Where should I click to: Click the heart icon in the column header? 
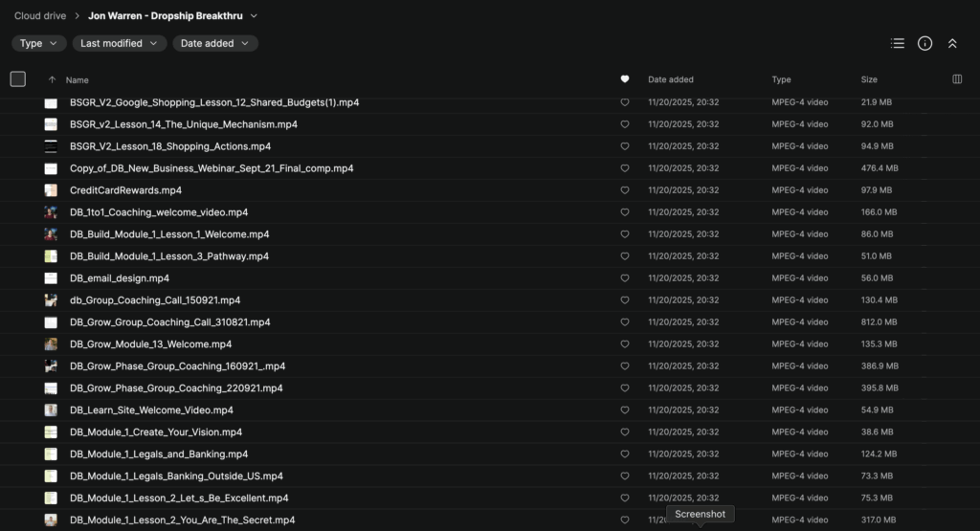pos(625,79)
